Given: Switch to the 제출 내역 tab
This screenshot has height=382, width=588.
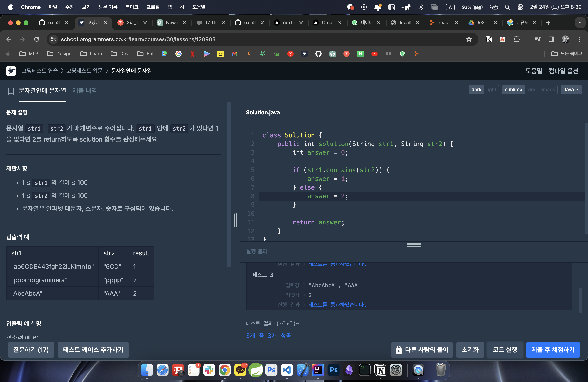Looking at the screenshot, I should pyautogui.click(x=85, y=91).
